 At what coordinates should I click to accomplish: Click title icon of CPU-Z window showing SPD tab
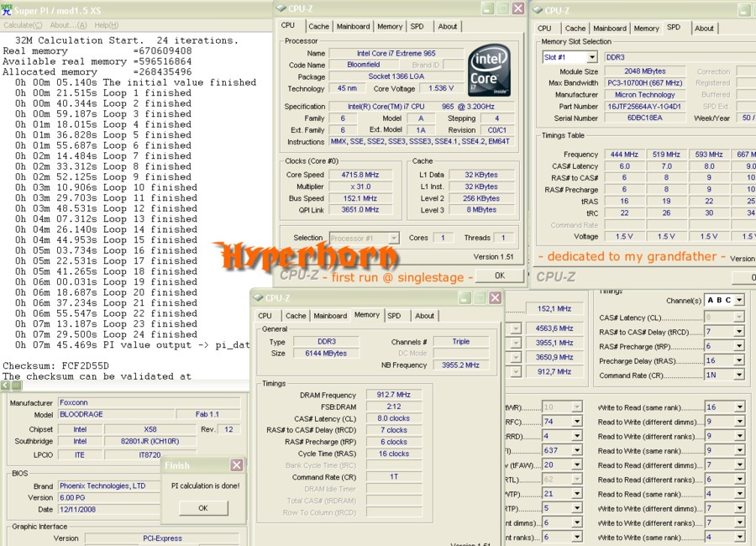coord(538,10)
